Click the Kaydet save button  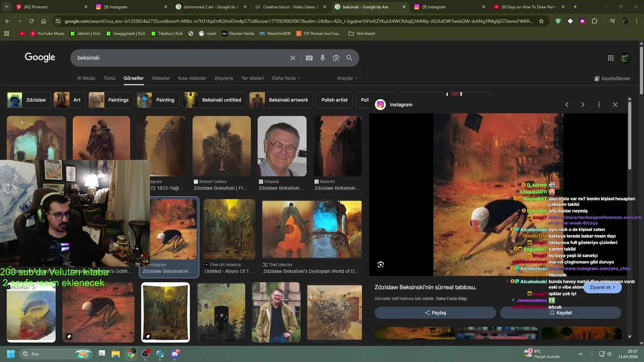[x=560, y=313]
